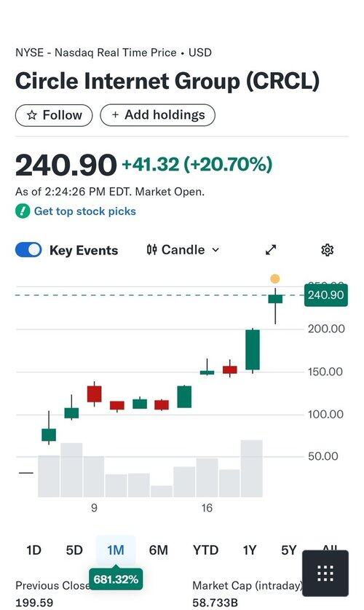Switch chart range to 5D
364x610 pixels.
click(74, 550)
